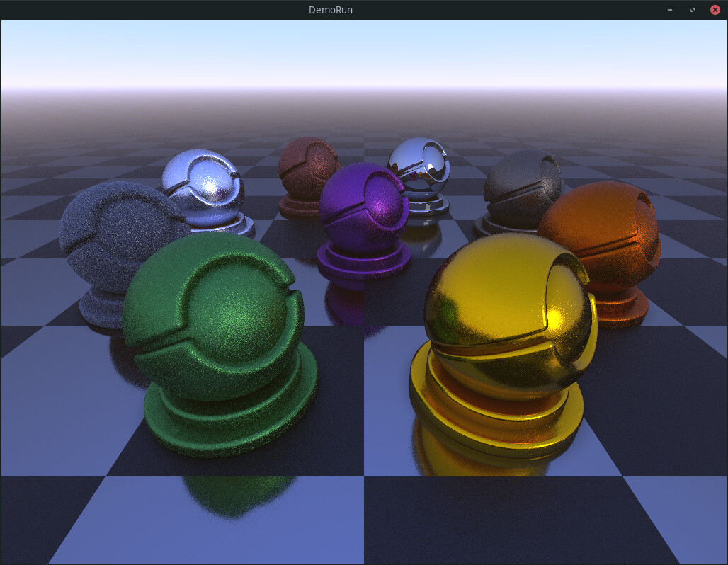The height and width of the screenshot is (565, 728).
Task: Maximize the DemoRun window
Action: [693, 10]
